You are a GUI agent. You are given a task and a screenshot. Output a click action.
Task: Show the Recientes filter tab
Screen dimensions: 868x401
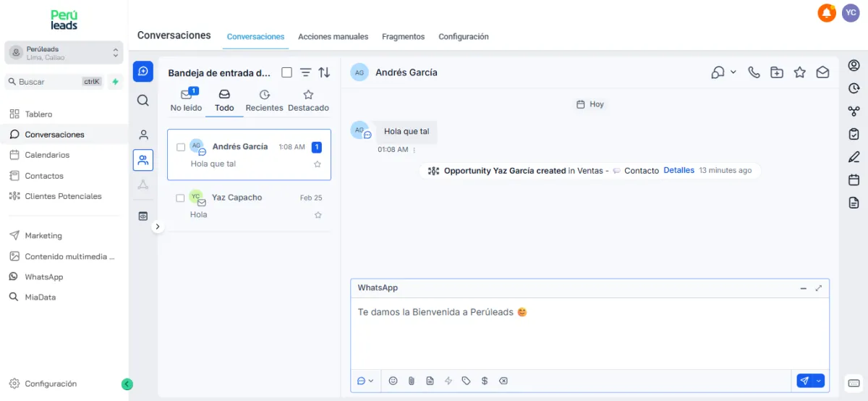(264, 101)
